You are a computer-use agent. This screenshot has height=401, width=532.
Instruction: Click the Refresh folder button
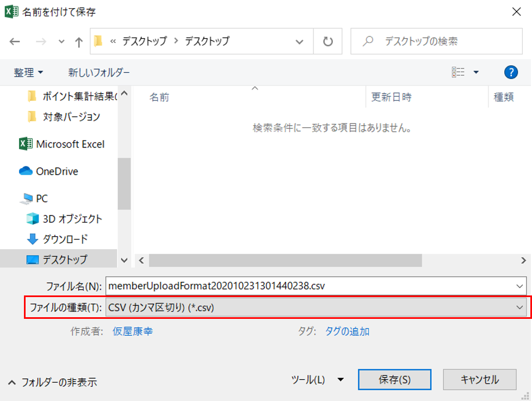click(327, 41)
